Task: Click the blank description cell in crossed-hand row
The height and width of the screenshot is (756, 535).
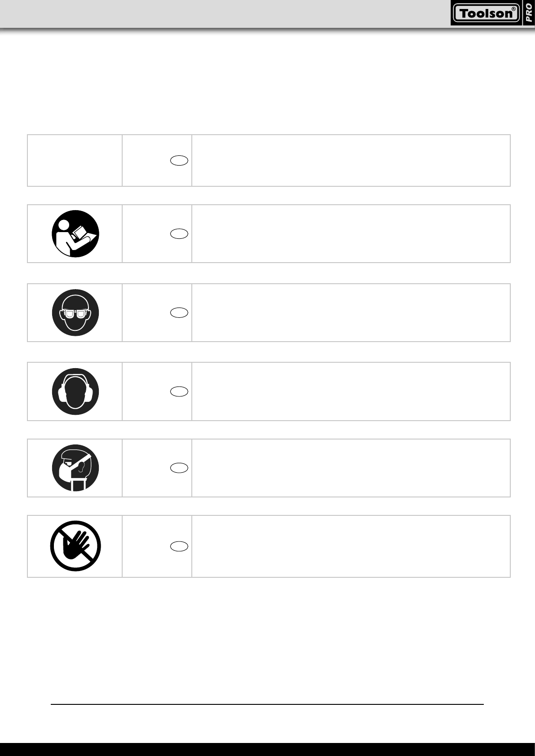Action: point(351,546)
